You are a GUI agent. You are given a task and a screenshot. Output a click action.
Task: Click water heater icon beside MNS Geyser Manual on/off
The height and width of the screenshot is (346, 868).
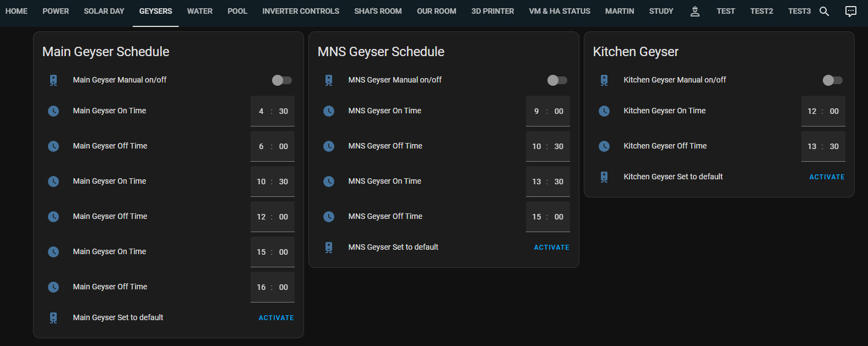coord(329,80)
